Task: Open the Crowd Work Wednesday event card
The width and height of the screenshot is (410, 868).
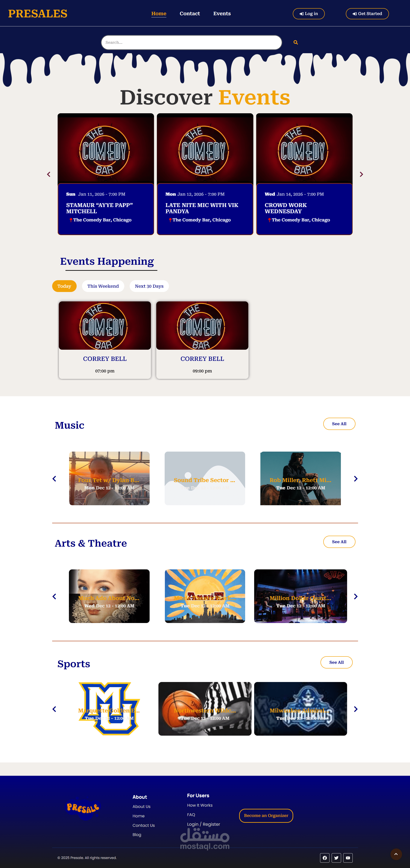Action: [x=304, y=174]
